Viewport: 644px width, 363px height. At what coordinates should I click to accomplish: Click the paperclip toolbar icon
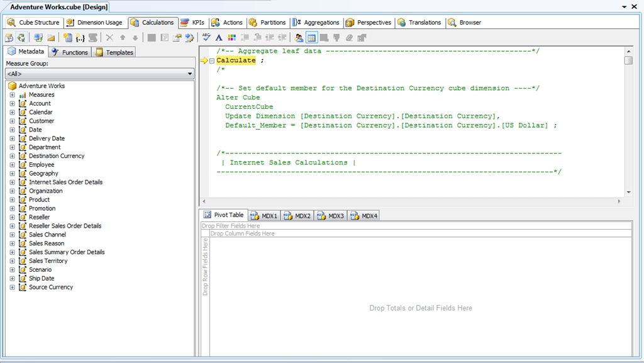[x=349, y=38]
